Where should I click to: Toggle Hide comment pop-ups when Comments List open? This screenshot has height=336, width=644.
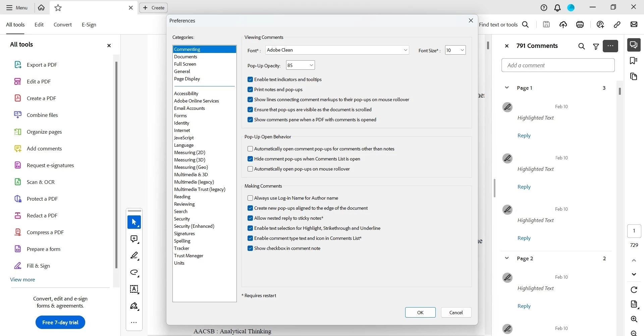coord(250,159)
